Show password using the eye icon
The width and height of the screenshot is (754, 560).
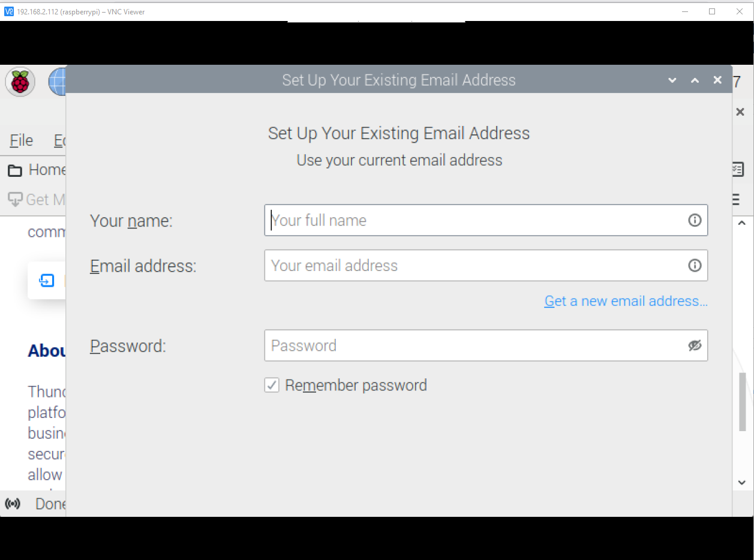[695, 345]
